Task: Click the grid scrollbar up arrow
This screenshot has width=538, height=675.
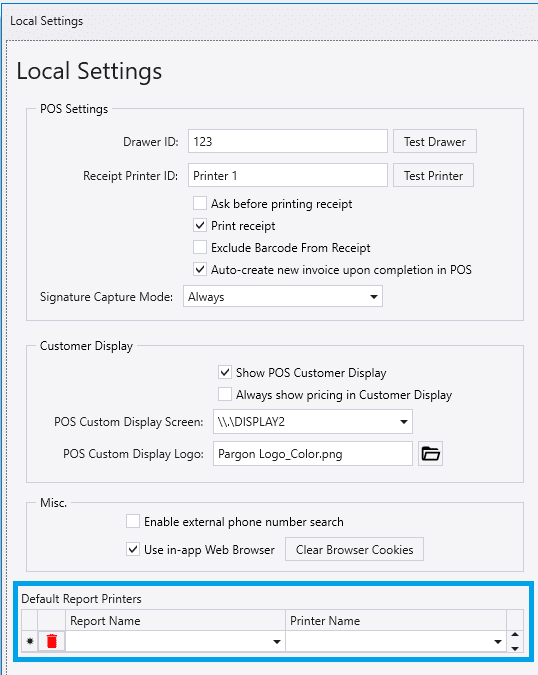Action: coord(515,635)
